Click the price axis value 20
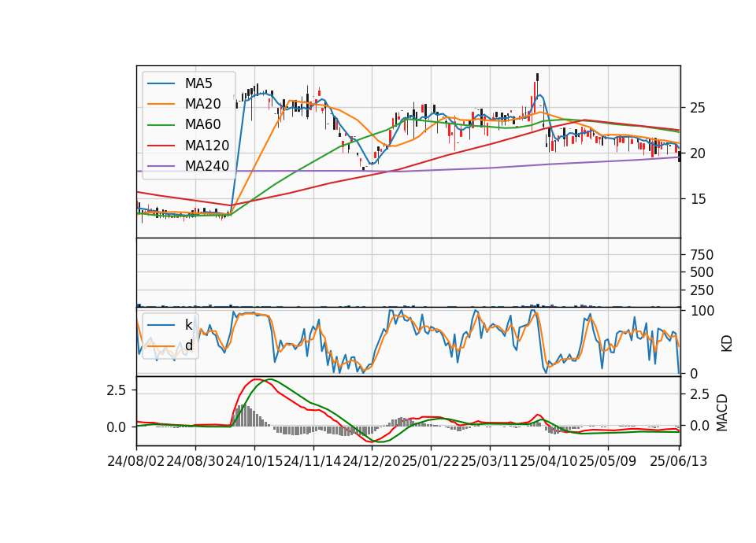Viewport: 756px width, 543px height. [698, 153]
